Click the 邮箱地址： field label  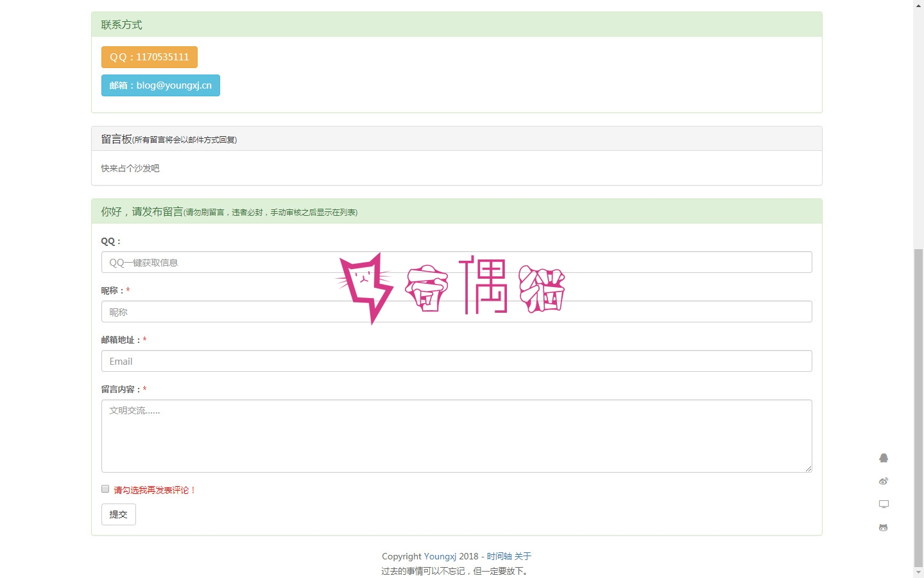[x=121, y=340]
